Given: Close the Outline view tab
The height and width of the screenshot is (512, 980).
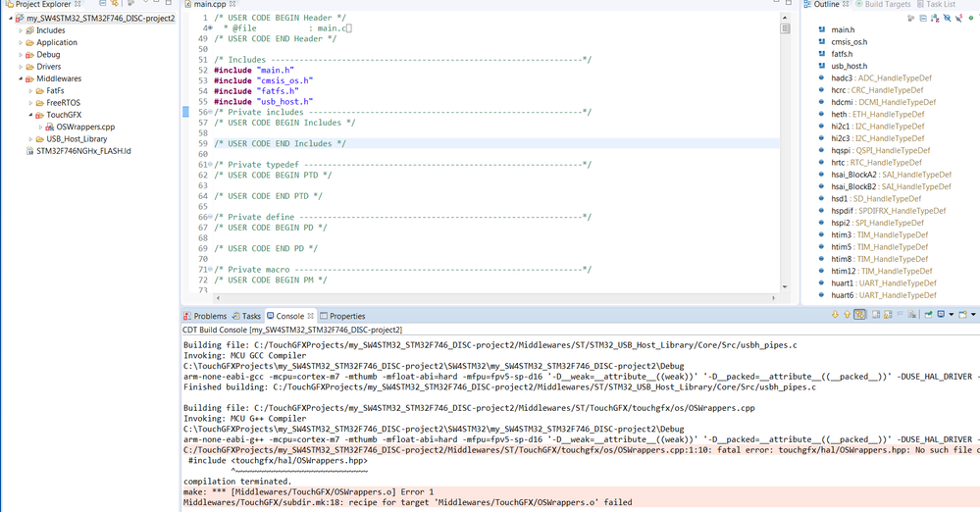Looking at the screenshot, I should pyautogui.click(x=846, y=4).
